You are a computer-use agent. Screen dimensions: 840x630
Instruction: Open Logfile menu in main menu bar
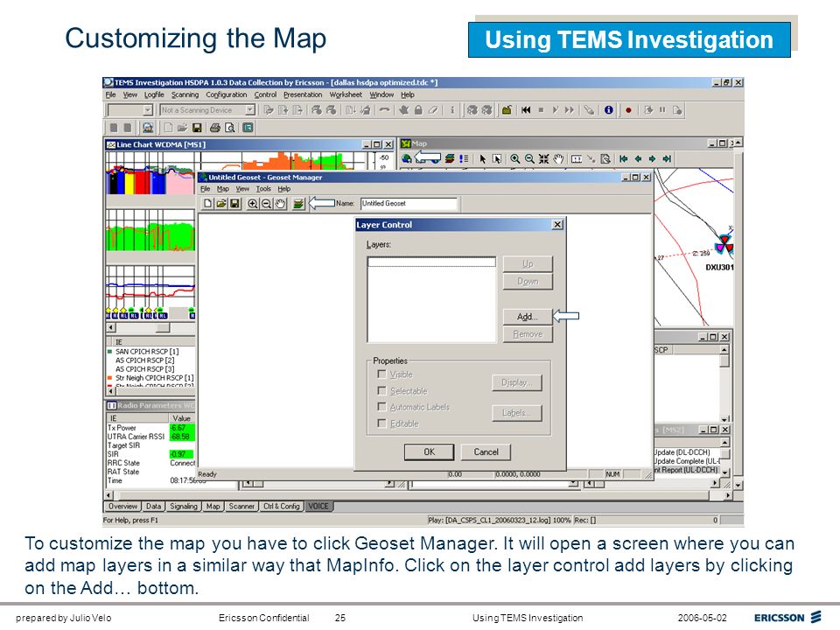(154, 94)
